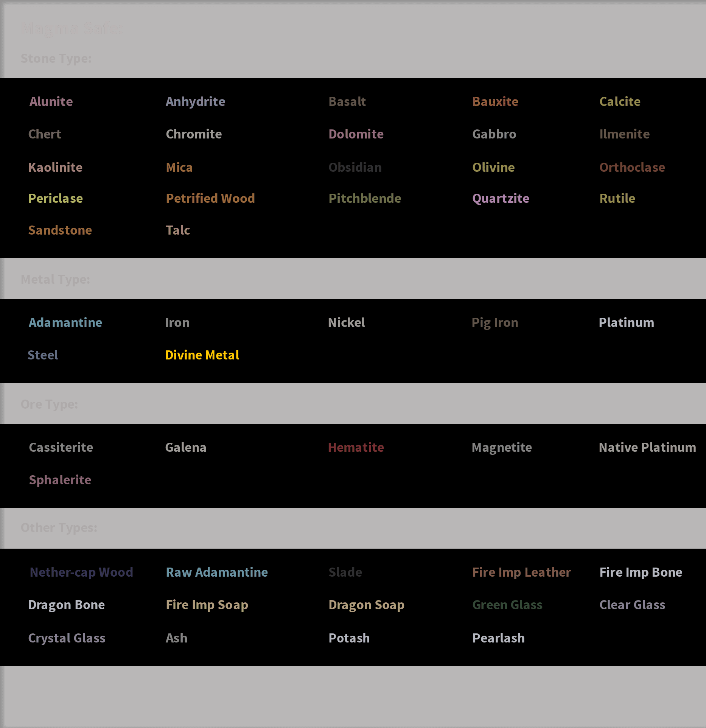Click the Other Types section label

click(59, 527)
